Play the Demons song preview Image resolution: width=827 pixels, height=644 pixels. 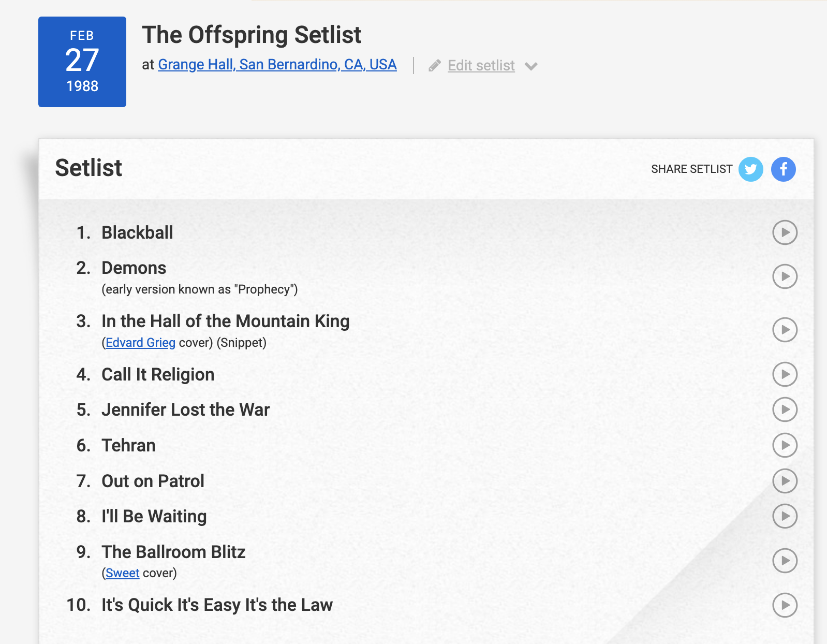click(x=785, y=276)
